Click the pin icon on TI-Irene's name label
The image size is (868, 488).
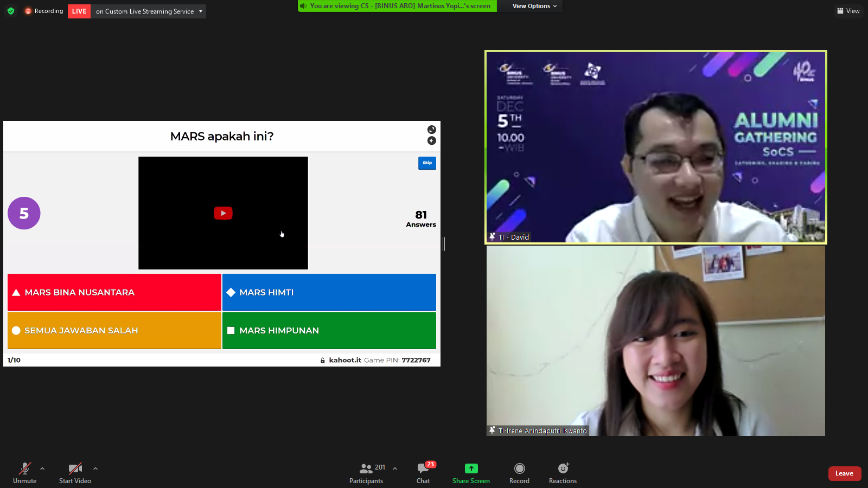(492, 430)
